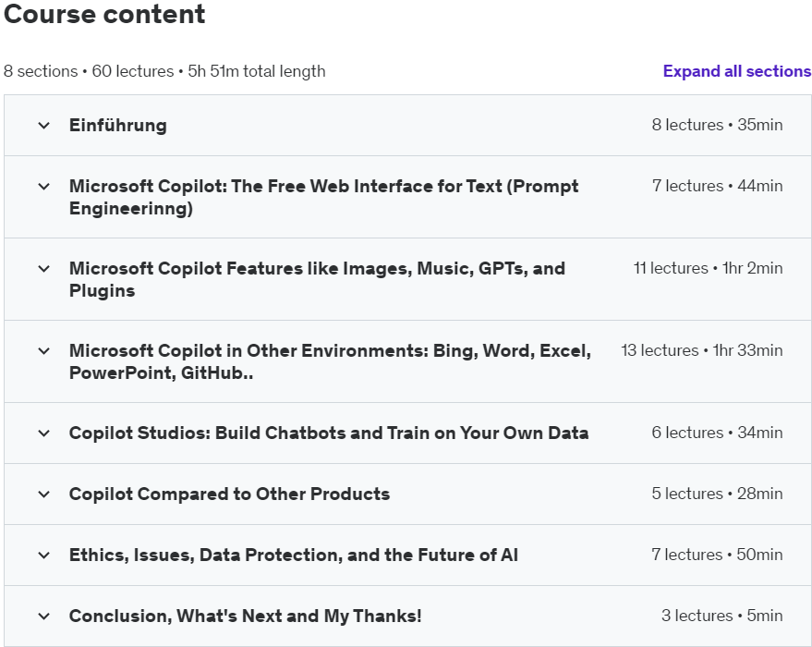Screen dimensions: 812x647
Task: Click the 13 lectures • 1hr 33min label
Action: click(x=701, y=351)
